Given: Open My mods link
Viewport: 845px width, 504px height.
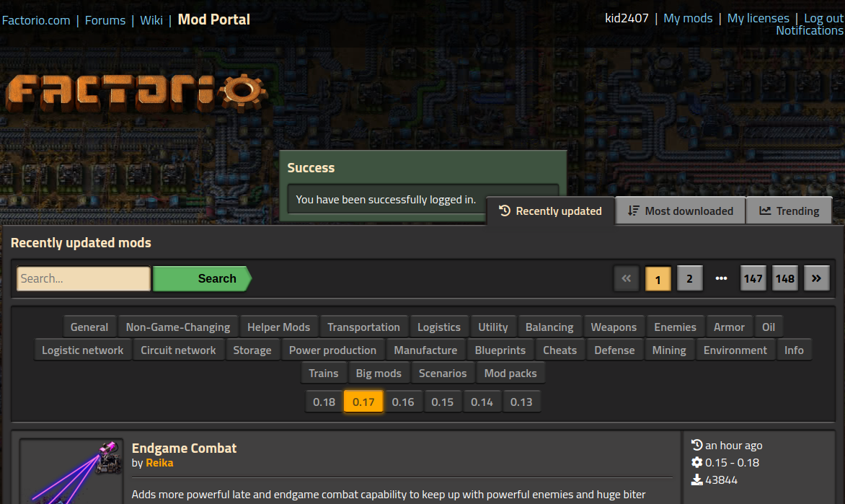Looking at the screenshot, I should tap(688, 18).
